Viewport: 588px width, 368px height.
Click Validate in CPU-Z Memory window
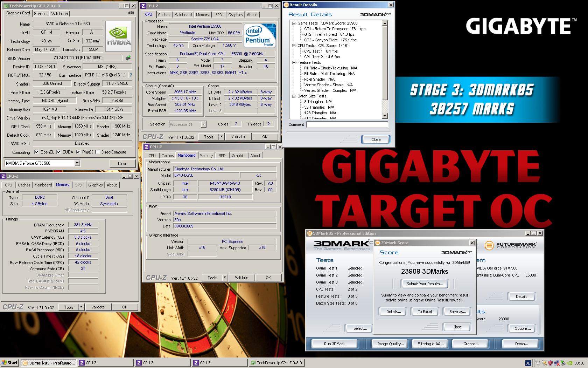(x=98, y=307)
